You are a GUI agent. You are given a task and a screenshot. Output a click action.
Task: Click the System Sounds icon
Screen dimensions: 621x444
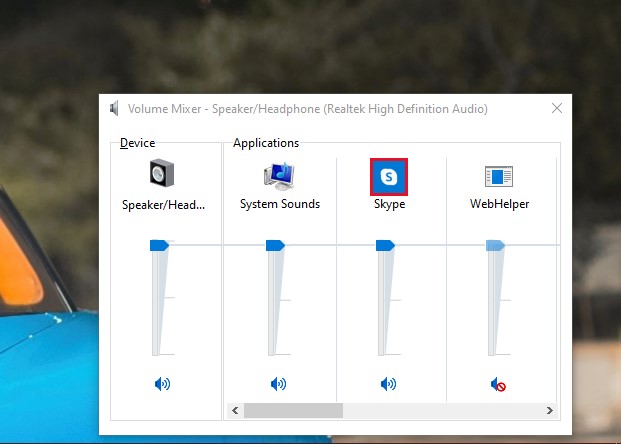coord(279,176)
